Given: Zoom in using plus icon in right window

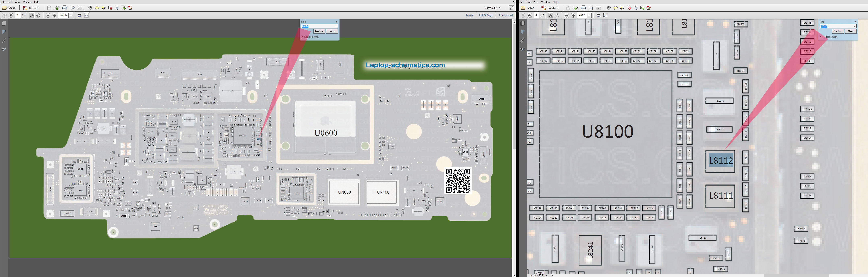Looking at the screenshot, I should [x=573, y=15].
